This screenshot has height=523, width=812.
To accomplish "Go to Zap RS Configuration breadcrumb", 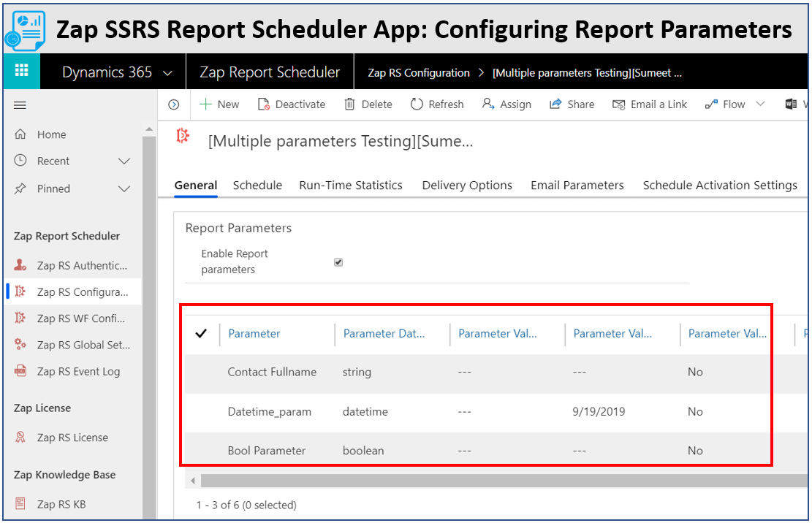I will pos(419,73).
